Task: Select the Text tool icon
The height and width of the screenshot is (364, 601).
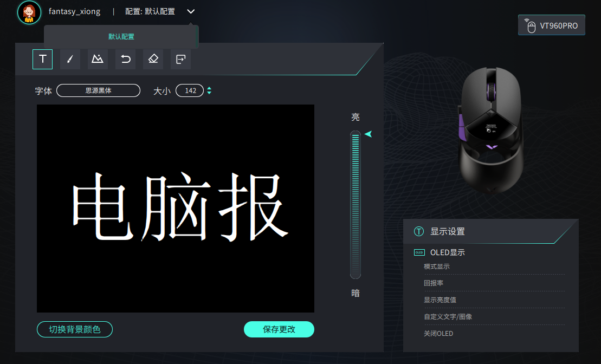Action: click(x=42, y=59)
